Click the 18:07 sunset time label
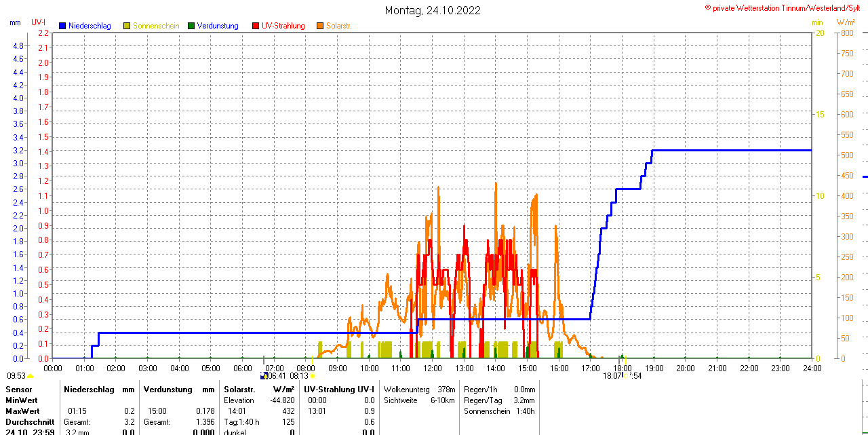868x435 pixels. tap(612, 376)
